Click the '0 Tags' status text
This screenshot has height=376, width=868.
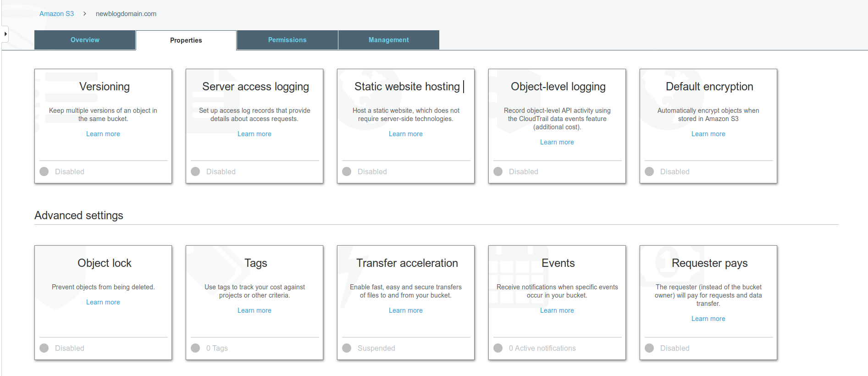point(217,348)
